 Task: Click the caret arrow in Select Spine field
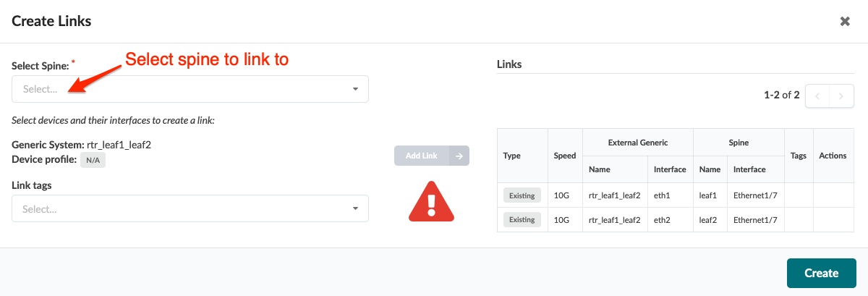click(355, 89)
